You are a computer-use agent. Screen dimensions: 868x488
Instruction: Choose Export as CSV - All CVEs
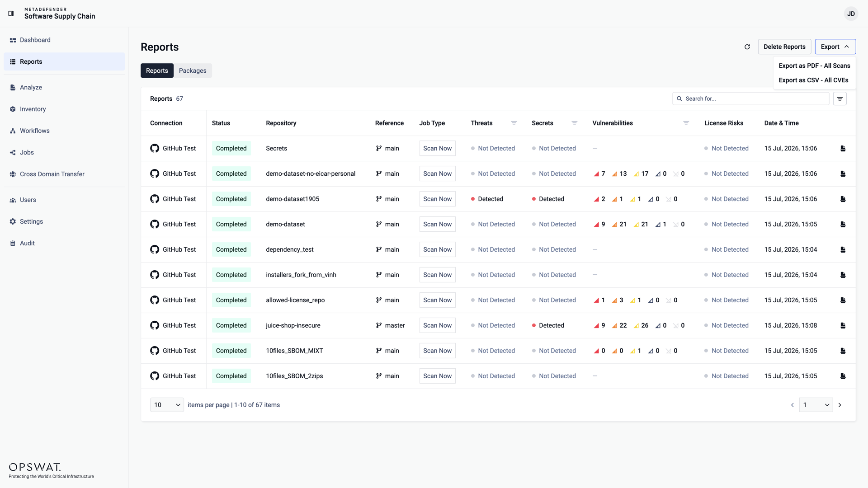pyautogui.click(x=813, y=80)
